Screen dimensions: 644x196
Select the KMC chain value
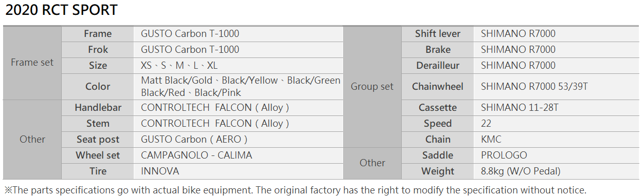point(491,140)
